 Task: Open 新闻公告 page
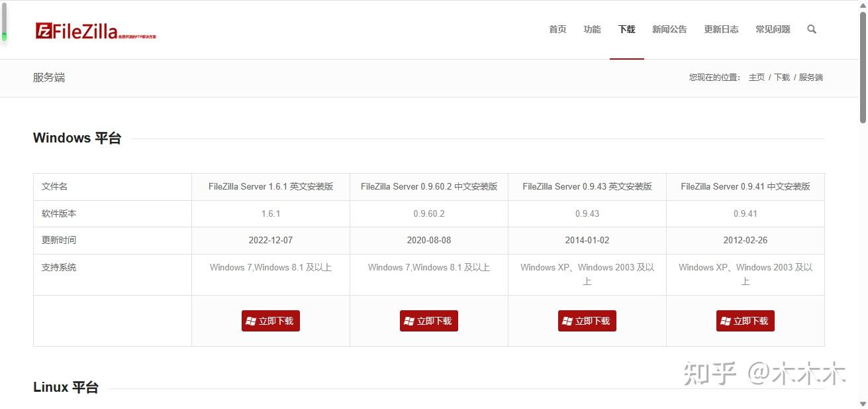tap(669, 29)
